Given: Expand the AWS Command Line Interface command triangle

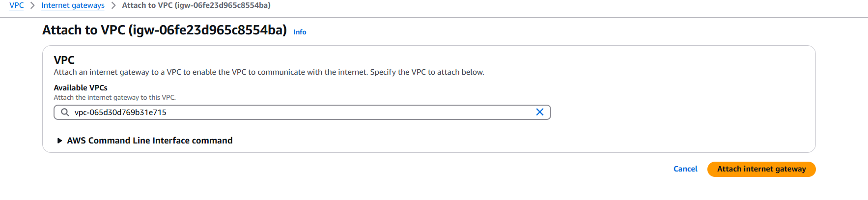Looking at the screenshot, I should pos(59,141).
